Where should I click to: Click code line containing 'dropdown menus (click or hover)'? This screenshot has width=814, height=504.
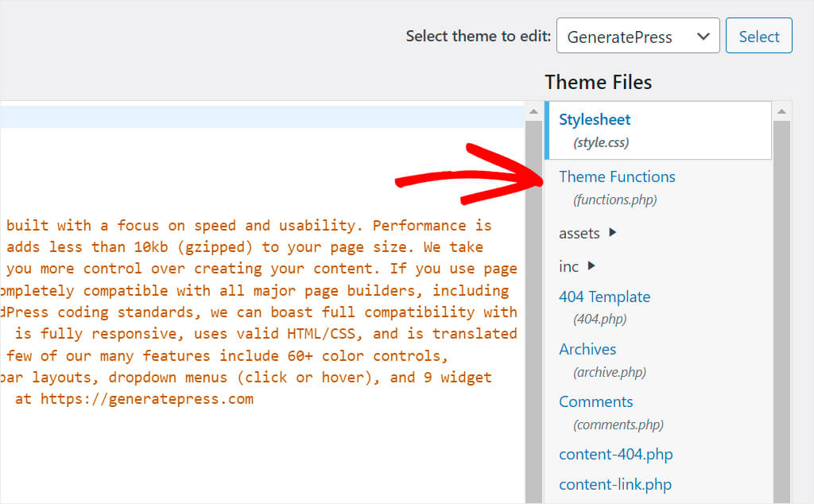click(x=246, y=377)
